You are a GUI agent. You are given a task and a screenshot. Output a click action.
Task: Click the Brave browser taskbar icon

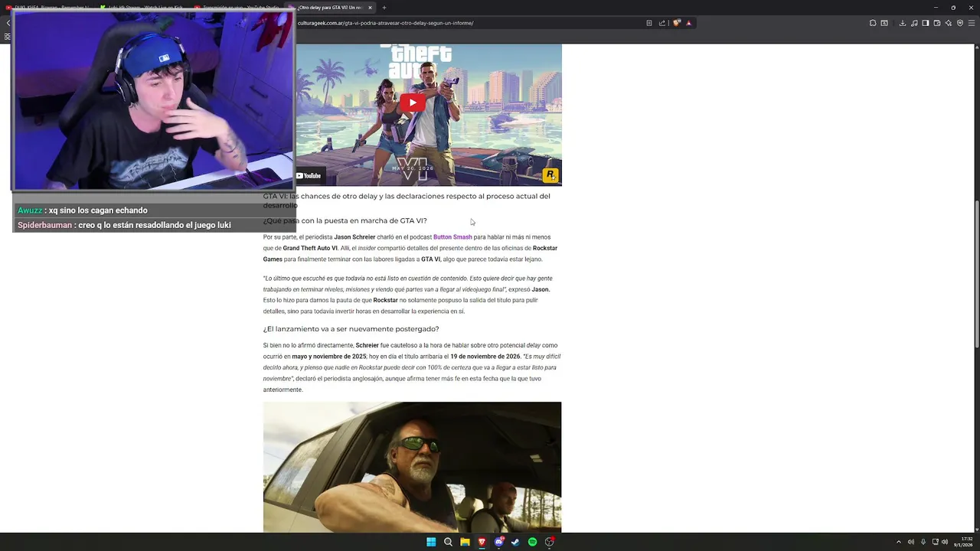click(482, 542)
